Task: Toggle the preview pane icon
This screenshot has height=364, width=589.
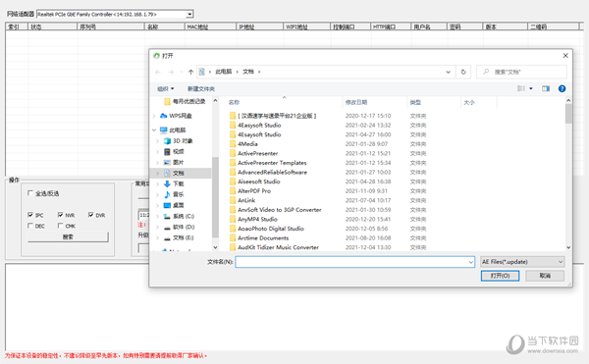Action: (x=546, y=88)
